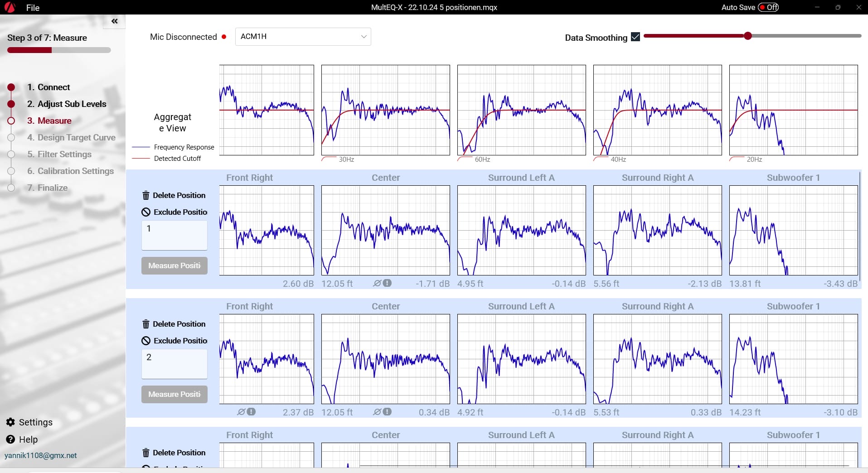
Task: Click the exclude icon for position 2
Action: (146, 341)
